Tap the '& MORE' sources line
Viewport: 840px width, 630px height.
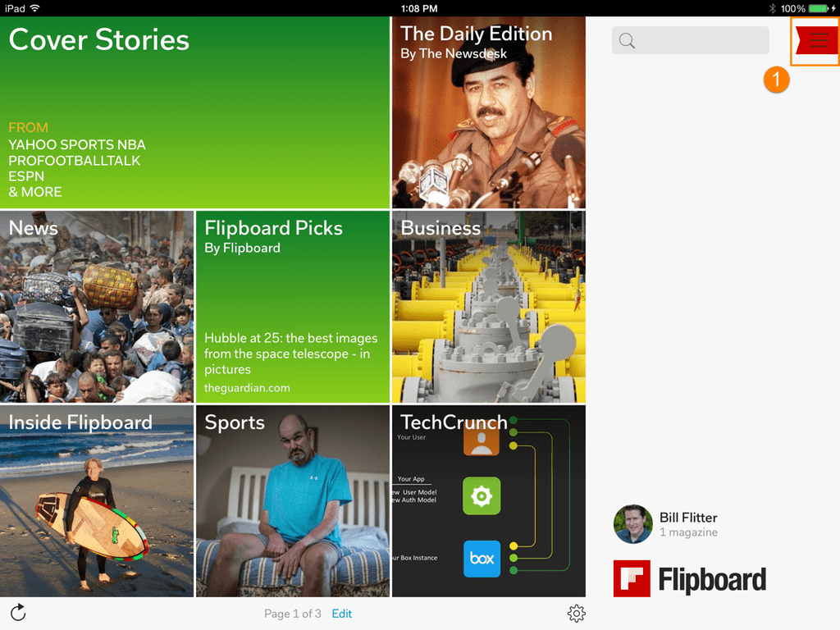coord(35,192)
